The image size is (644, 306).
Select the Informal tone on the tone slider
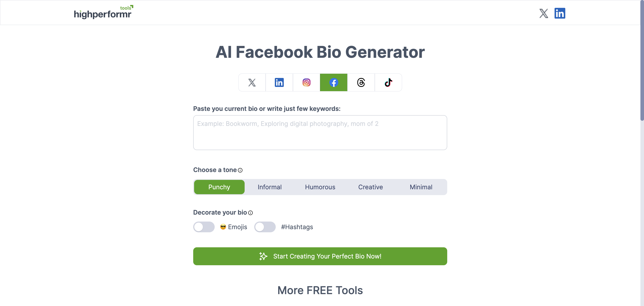coord(269,187)
